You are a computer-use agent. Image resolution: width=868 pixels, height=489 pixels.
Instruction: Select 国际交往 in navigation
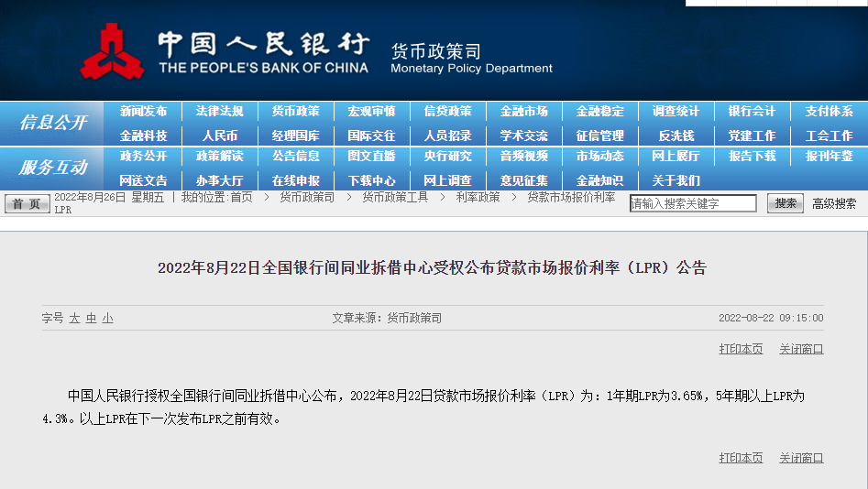(371, 136)
